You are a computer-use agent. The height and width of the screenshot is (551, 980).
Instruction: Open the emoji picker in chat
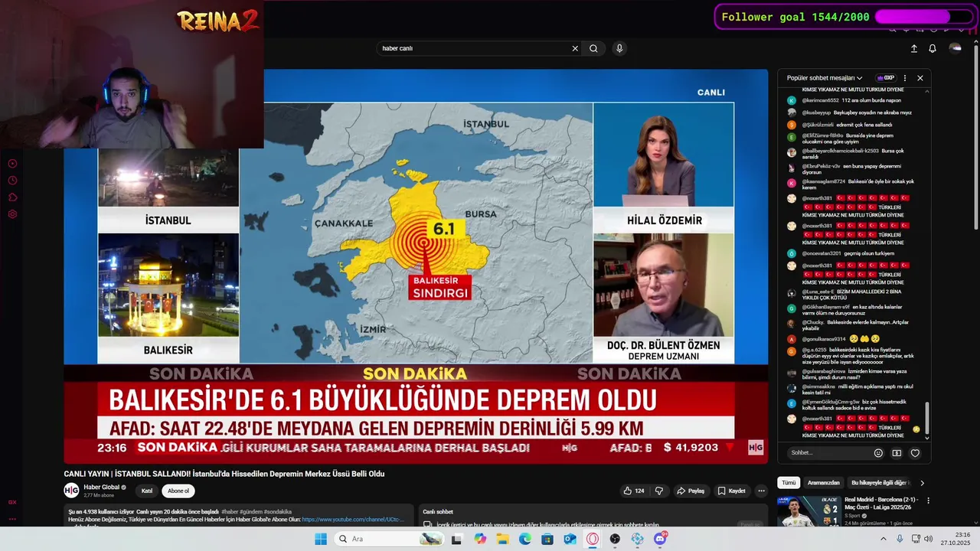878,453
